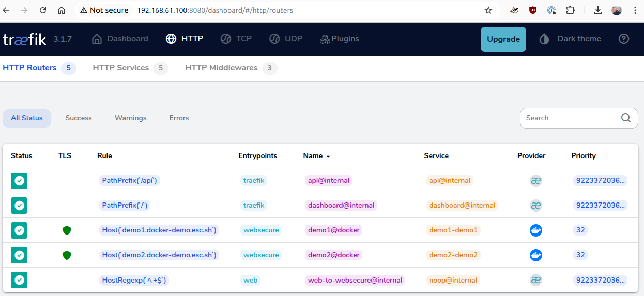Switch to HTTP Services tab

click(121, 68)
